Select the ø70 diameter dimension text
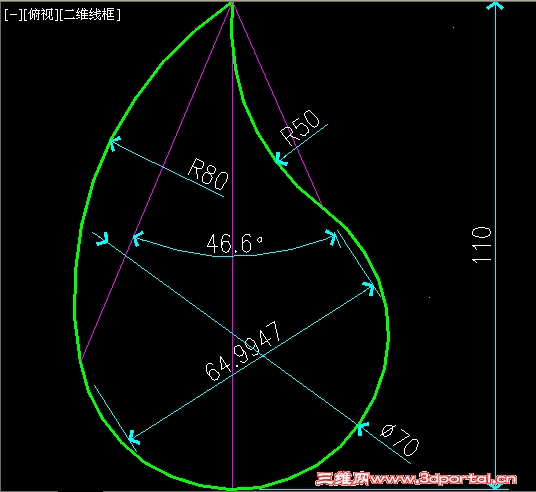Viewport: 536px width, 492px height. (x=400, y=441)
